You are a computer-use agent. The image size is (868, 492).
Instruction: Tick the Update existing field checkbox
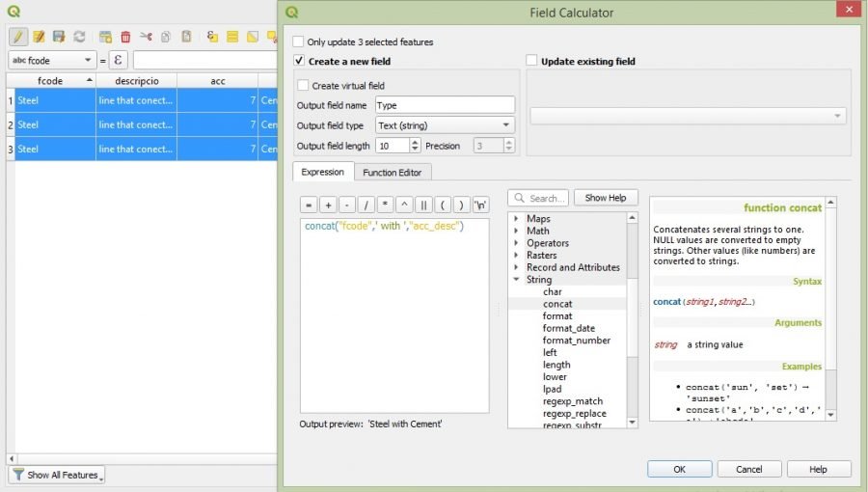531,62
